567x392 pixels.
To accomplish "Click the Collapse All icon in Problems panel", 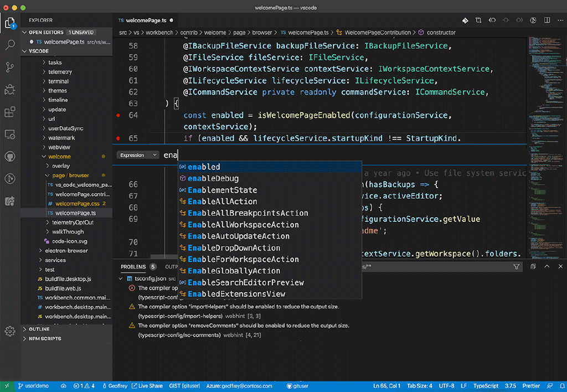I will click(x=533, y=266).
